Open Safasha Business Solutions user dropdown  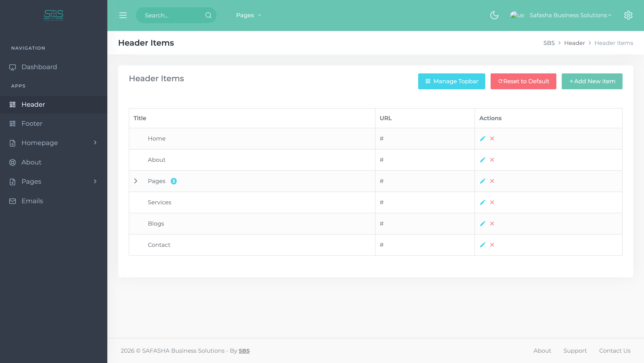click(570, 15)
